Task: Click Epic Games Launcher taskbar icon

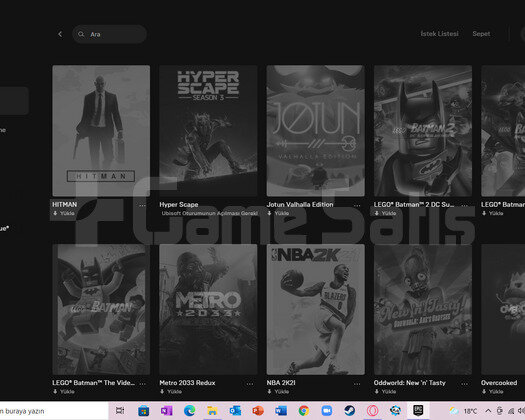Action: point(418,410)
